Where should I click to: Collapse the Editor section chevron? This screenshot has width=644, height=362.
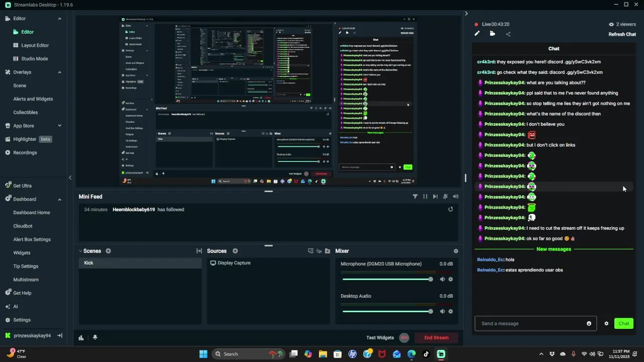[59, 19]
